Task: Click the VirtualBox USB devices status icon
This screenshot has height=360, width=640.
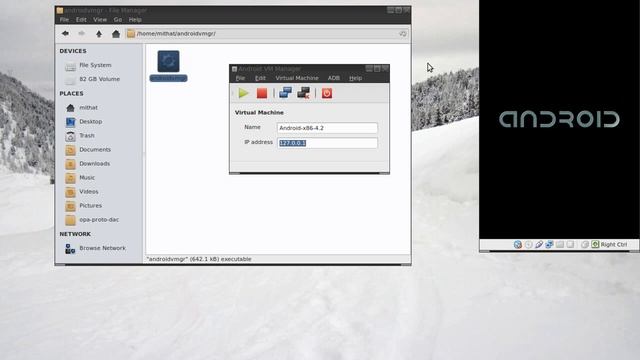Action: (x=539, y=244)
